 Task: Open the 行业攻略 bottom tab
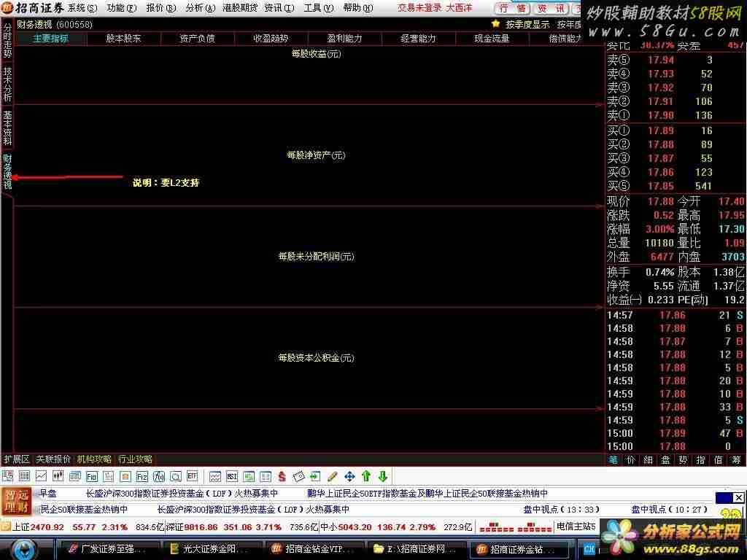coord(135,459)
